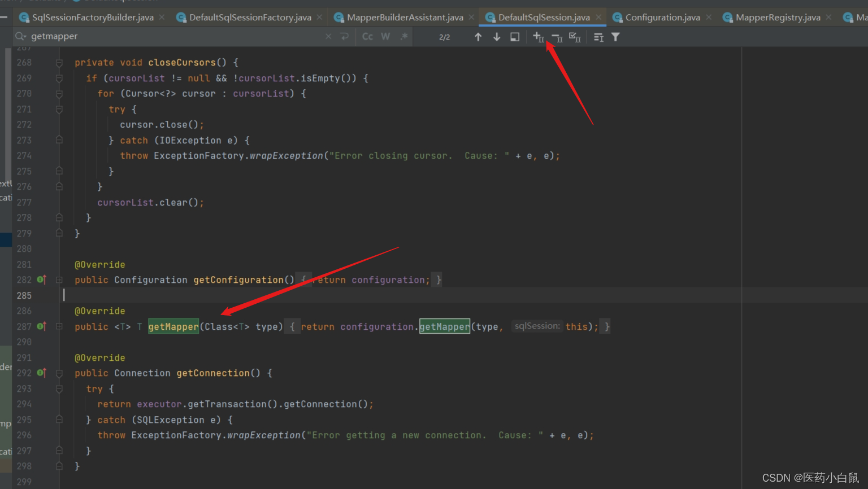Go to next occurrence arrow
868x489 pixels.
(x=497, y=37)
